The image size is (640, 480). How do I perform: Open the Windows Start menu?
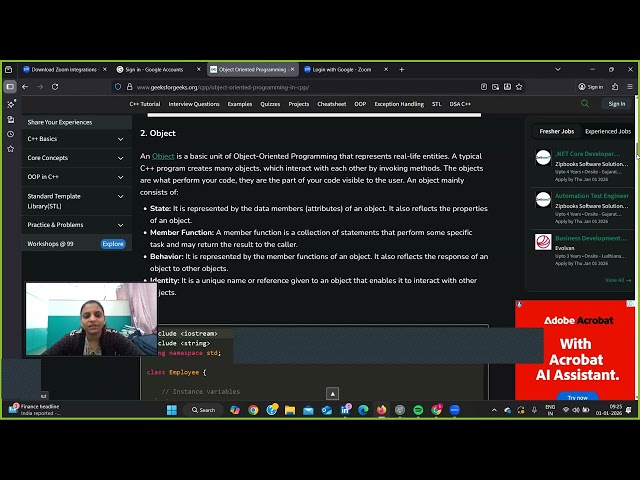[172, 410]
